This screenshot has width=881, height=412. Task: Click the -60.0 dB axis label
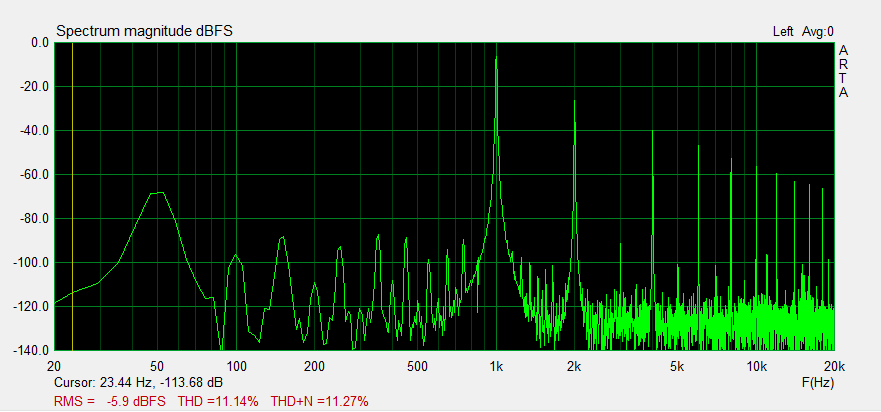click(x=35, y=174)
